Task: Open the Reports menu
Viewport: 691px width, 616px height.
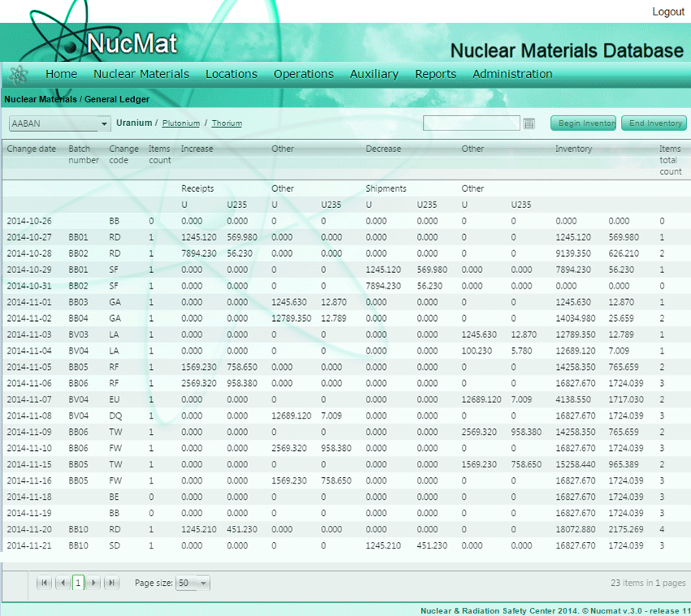Action: coord(435,74)
